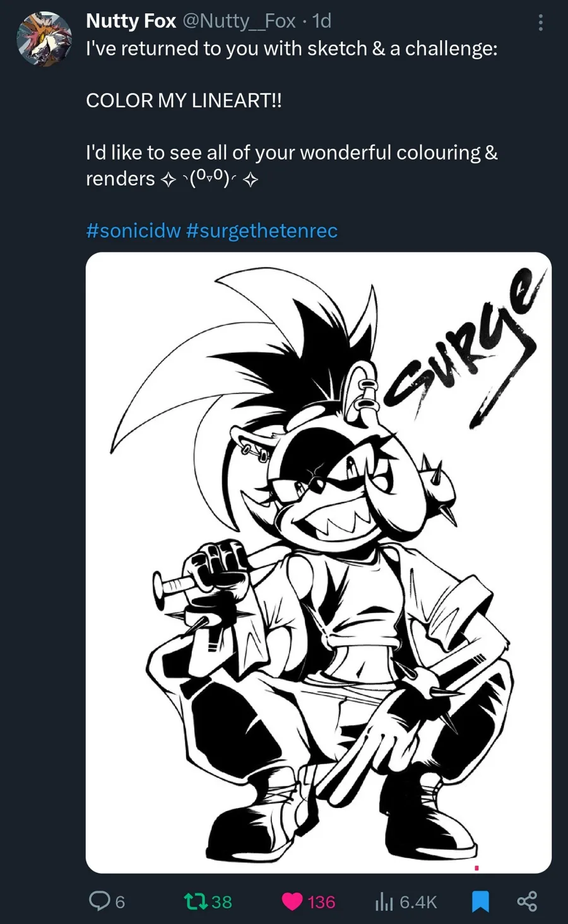Click the 6.4K views count
Viewport: 568px width, 924px height.
pos(418,902)
